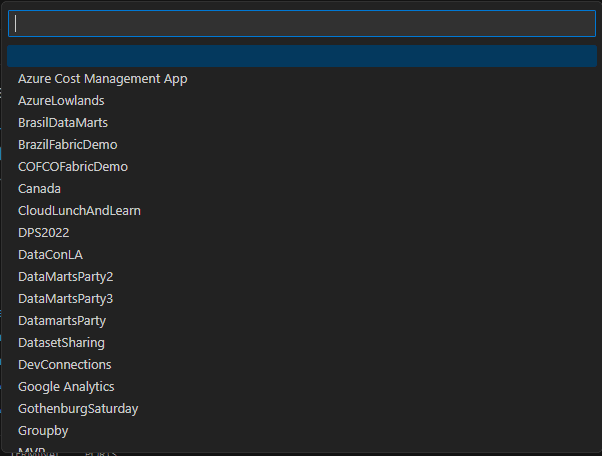Select DataConLA workspace
The height and width of the screenshot is (456, 602).
point(302,254)
